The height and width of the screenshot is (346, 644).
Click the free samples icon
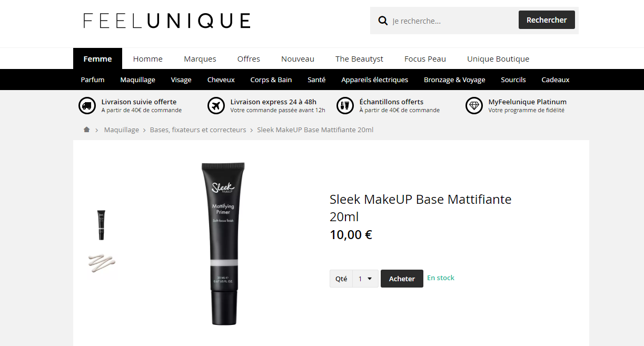click(345, 106)
